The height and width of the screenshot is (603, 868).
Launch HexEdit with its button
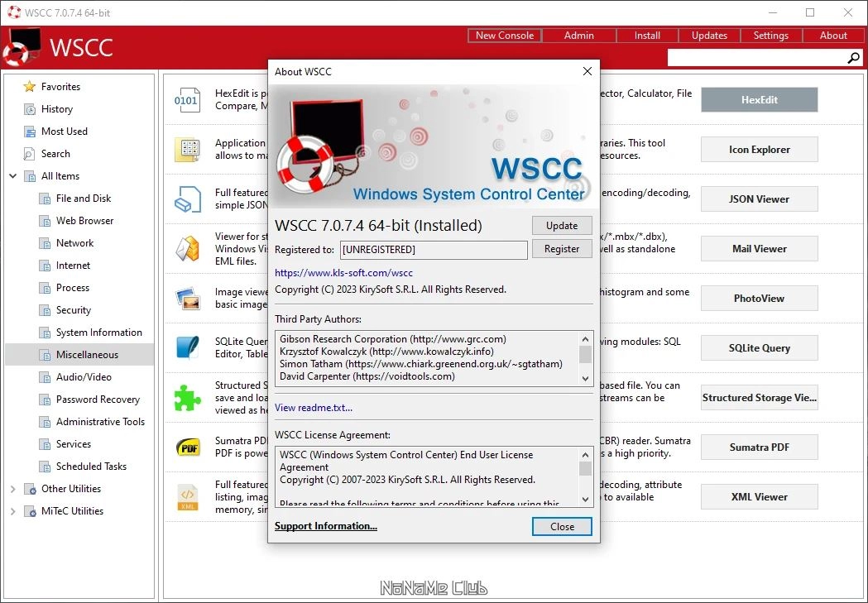pyautogui.click(x=759, y=100)
